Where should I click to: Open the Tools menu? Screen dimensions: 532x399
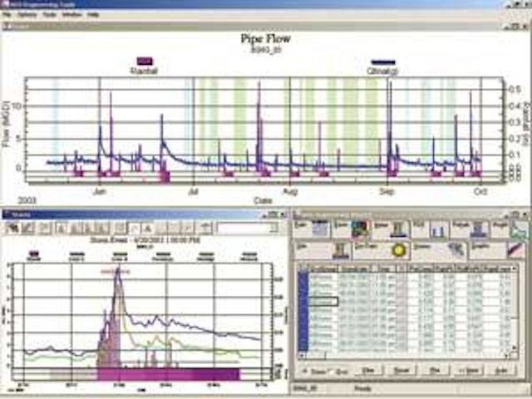(x=50, y=15)
